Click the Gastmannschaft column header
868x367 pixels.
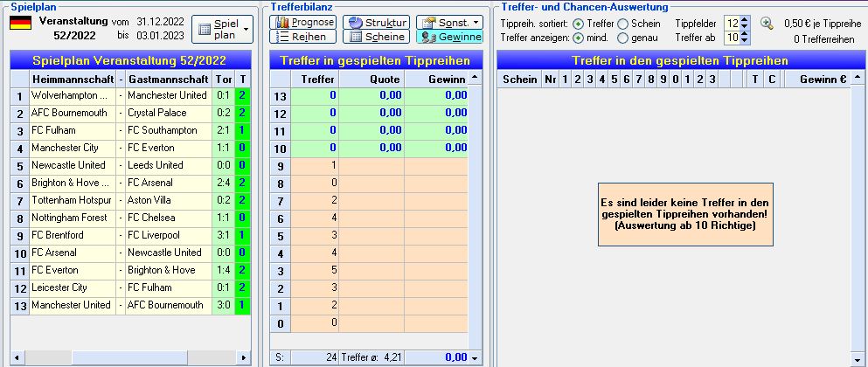(169, 79)
